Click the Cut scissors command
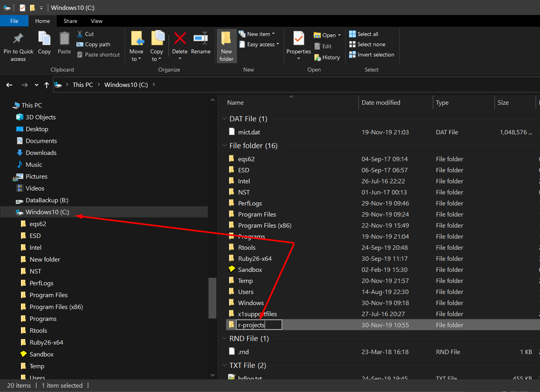 click(x=85, y=34)
